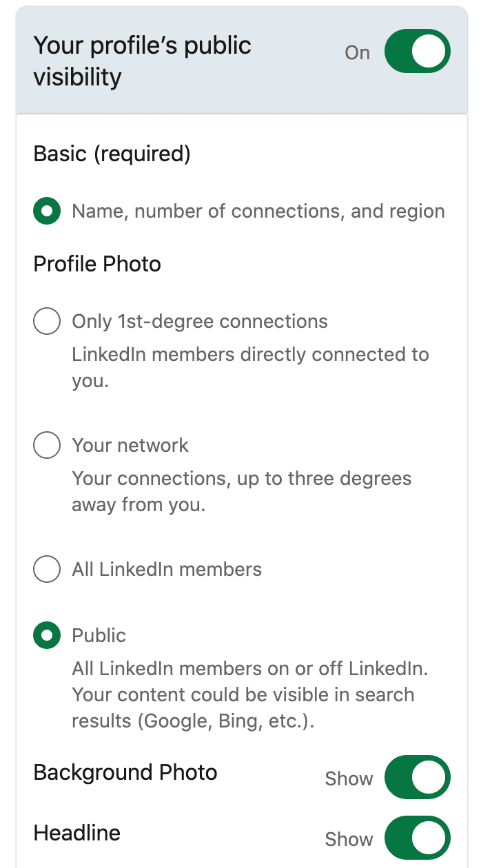Select "Your network" profile photo option
This screenshot has width=481, height=868.
(x=46, y=444)
